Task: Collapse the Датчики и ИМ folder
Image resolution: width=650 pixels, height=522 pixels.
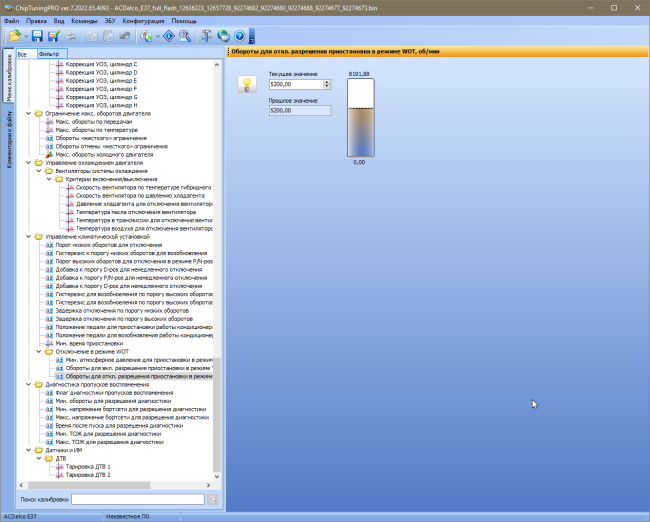Action: [29, 450]
